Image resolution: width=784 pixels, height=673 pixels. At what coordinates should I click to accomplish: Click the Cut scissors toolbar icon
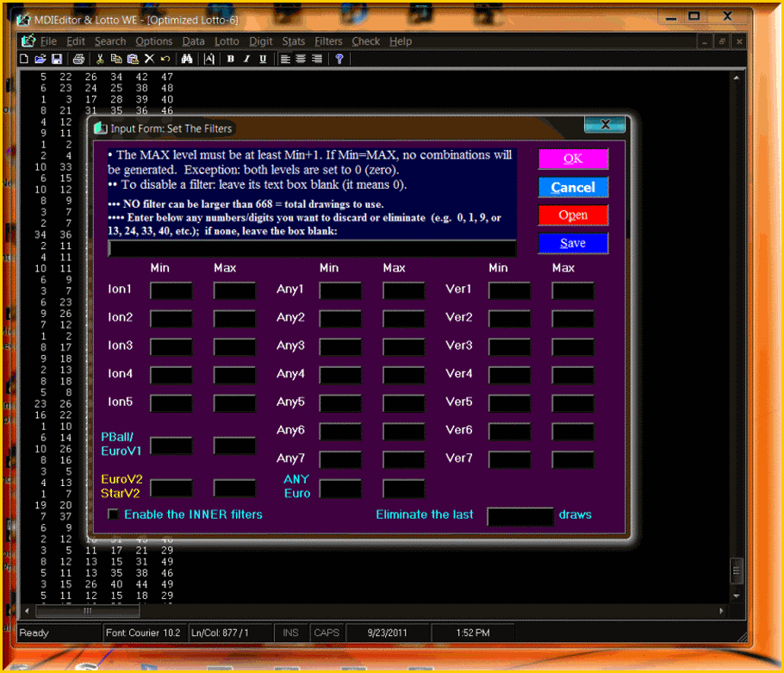[100, 59]
